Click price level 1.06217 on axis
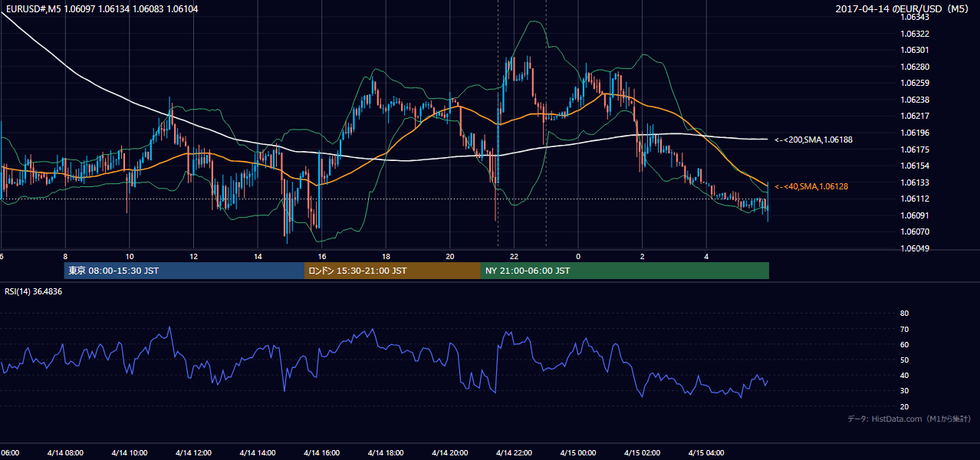980x460 pixels. [915, 116]
